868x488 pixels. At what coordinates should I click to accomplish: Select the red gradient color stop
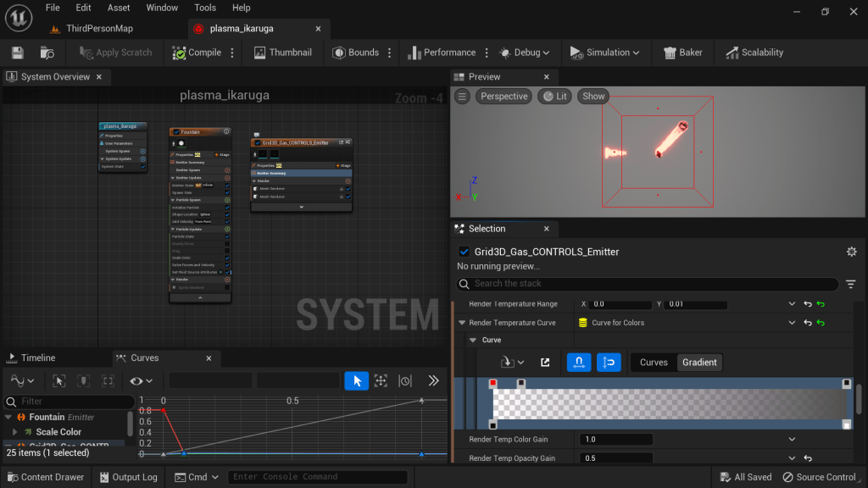point(493,384)
